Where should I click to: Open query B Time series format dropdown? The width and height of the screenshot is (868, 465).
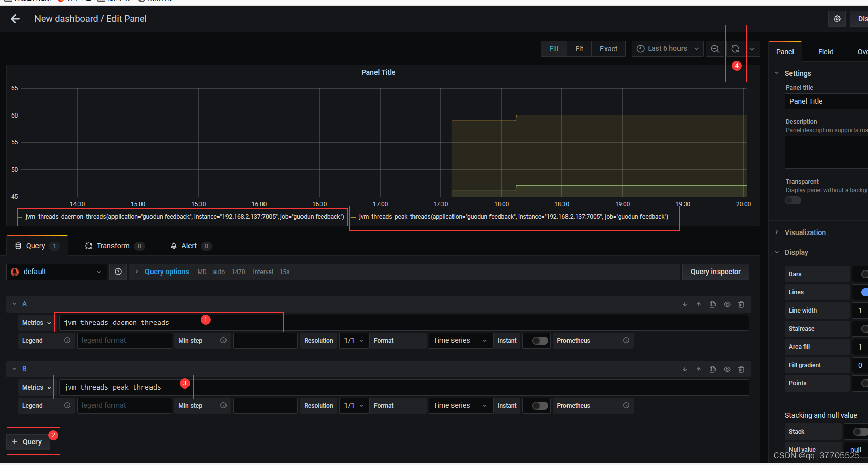click(x=461, y=406)
